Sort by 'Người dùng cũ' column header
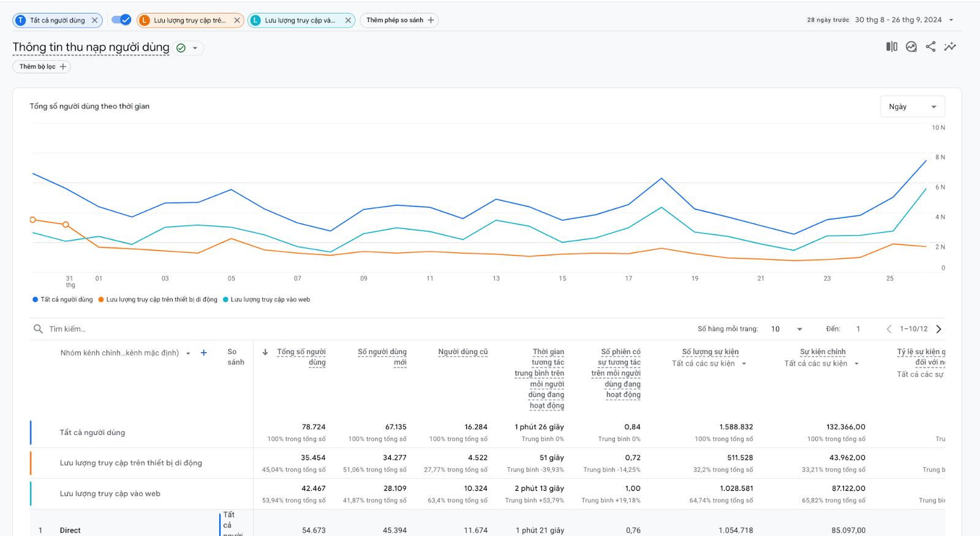The height and width of the screenshot is (536, 980). (463, 352)
